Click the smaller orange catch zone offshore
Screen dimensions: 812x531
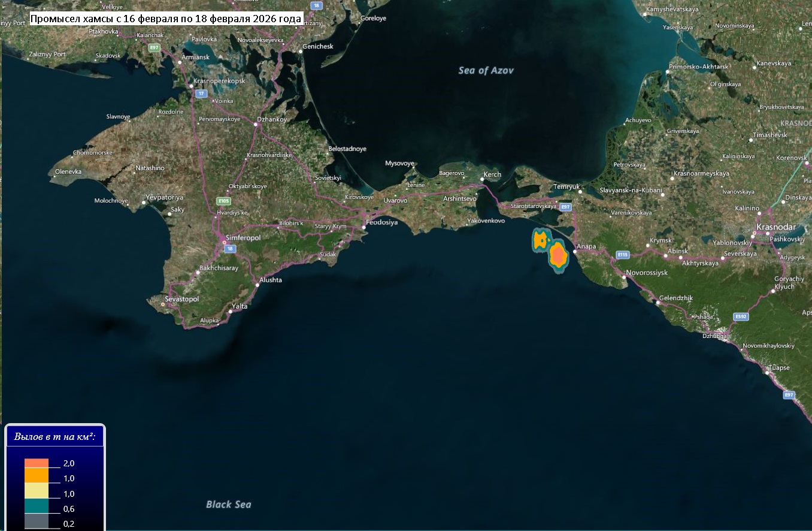coord(541,240)
